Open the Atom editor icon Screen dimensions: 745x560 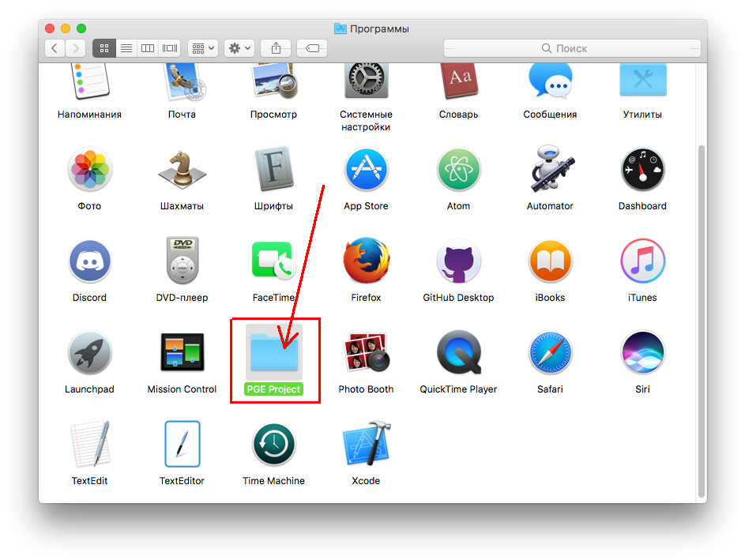click(458, 170)
